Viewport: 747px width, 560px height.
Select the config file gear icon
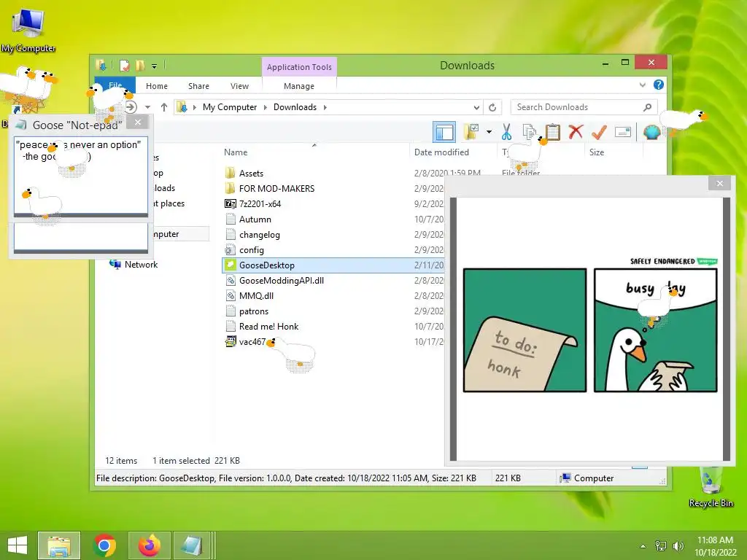(230, 250)
